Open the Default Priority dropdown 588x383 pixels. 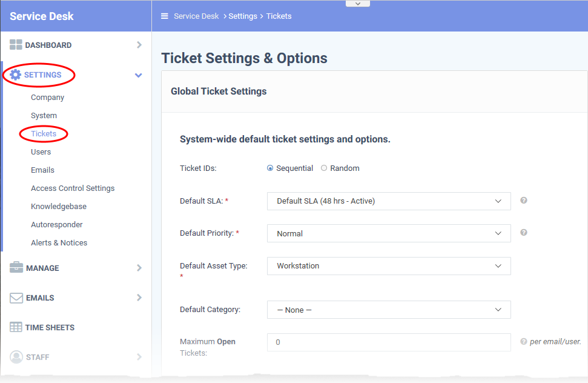click(x=389, y=233)
